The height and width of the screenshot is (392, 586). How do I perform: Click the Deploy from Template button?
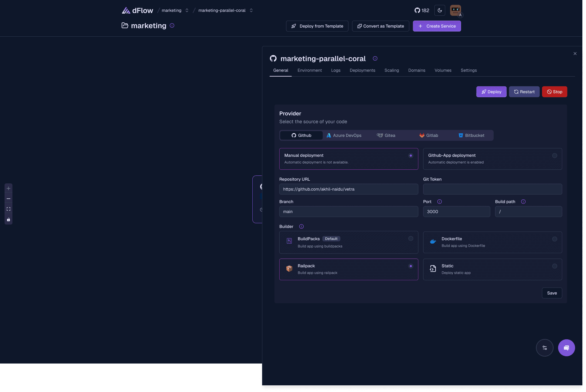pos(317,26)
